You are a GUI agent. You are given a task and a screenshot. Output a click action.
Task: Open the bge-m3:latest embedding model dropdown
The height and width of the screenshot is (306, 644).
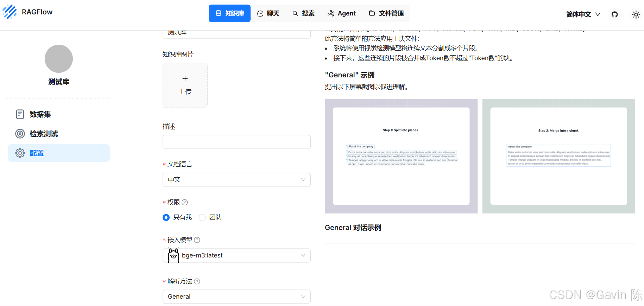point(236,256)
